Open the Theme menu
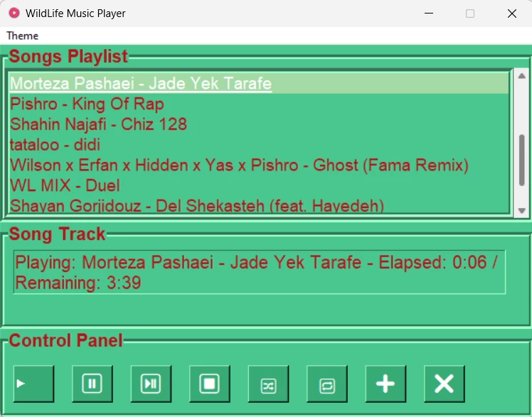The height and width of the screenshot is (417, 532). (23, 36)
